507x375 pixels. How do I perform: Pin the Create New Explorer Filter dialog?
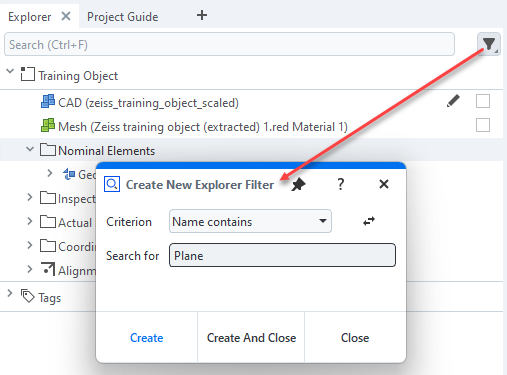[298, 184]
